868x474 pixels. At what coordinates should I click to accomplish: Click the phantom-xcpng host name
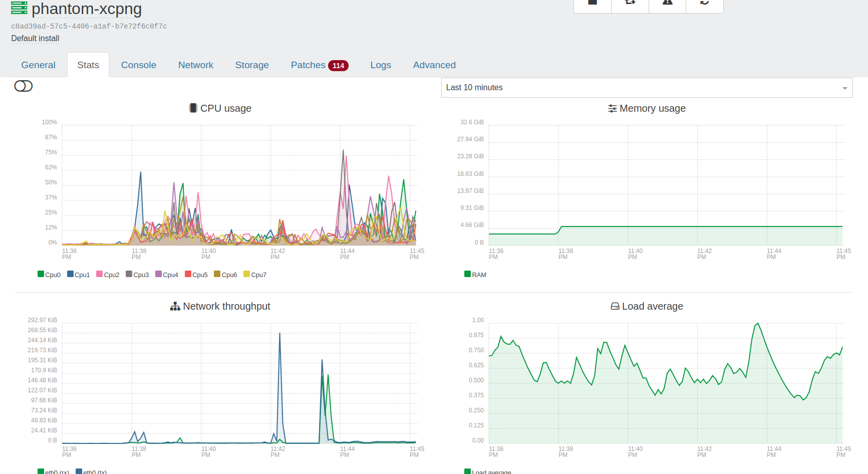coord(87,9)
